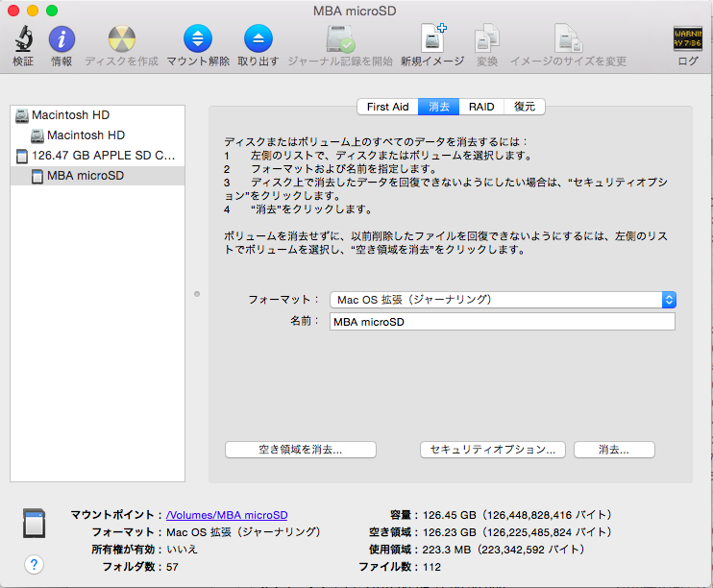The image size is (713, 588).
Task: Click the 名前 name input field
Action: click(x=503, y=322)
